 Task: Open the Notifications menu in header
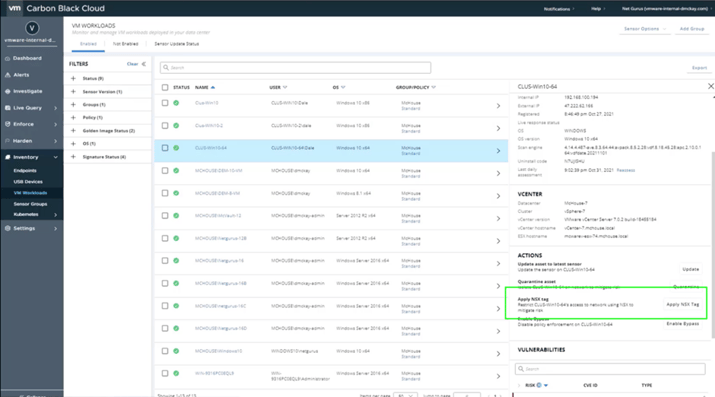(x=559, y=9)
